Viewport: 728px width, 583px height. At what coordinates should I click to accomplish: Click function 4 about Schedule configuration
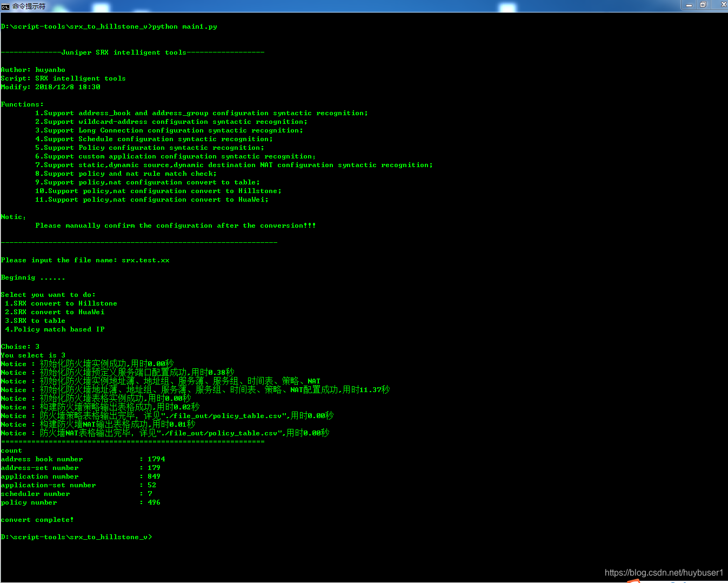pyautogui.click(x=154, y=139)
